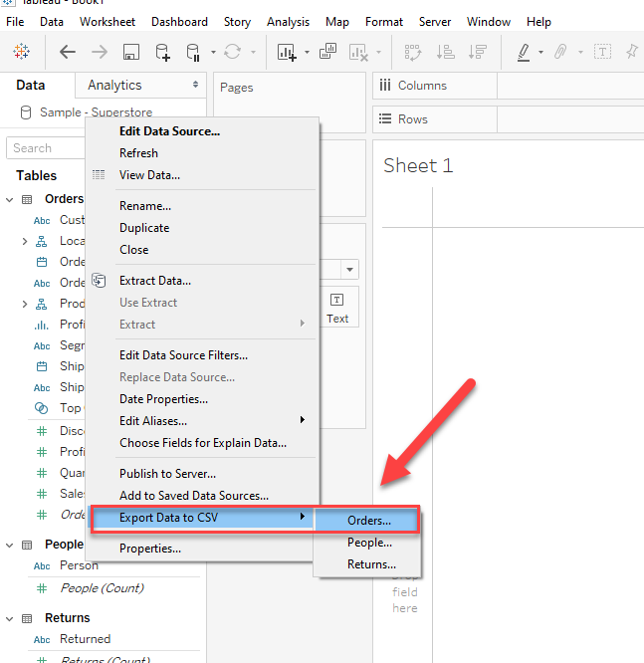Switch to the Analytics tab
This screenshot has height=663, width=644.
(114, 85)
